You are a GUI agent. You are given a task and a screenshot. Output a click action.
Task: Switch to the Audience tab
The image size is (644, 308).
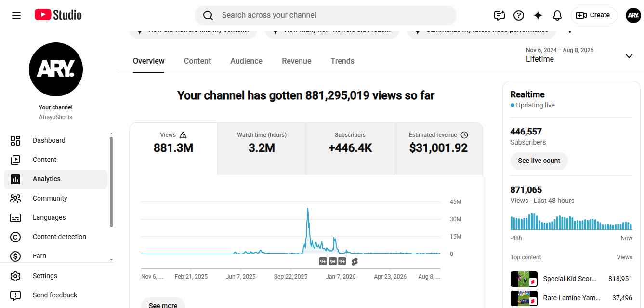246,61
